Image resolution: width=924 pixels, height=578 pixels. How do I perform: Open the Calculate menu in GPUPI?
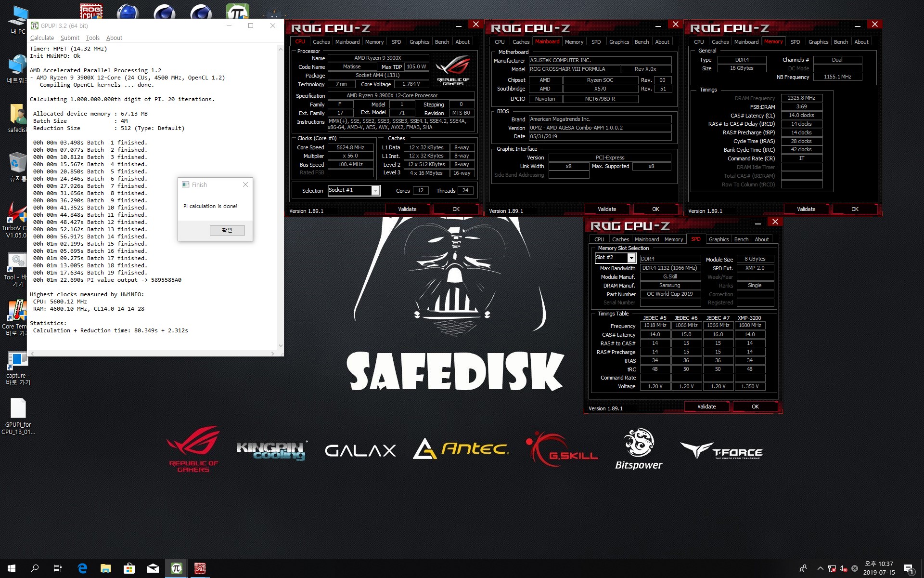42,38
